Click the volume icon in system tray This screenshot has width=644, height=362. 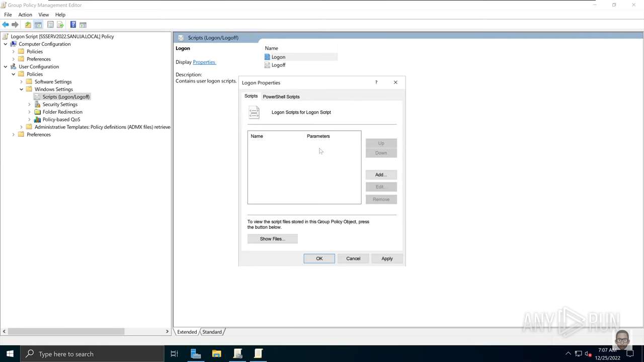(588, 354)
